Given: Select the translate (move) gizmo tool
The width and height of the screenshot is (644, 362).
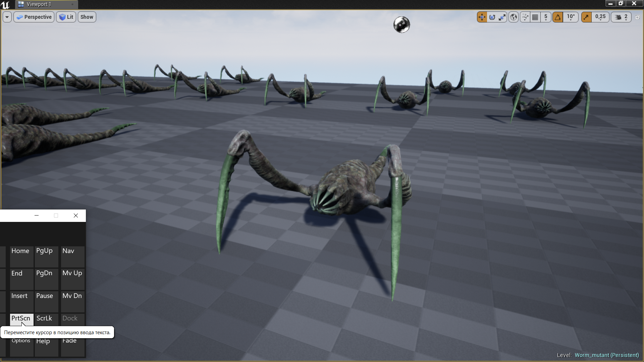Looking at the screenshot, I should [x=482, y=17].
